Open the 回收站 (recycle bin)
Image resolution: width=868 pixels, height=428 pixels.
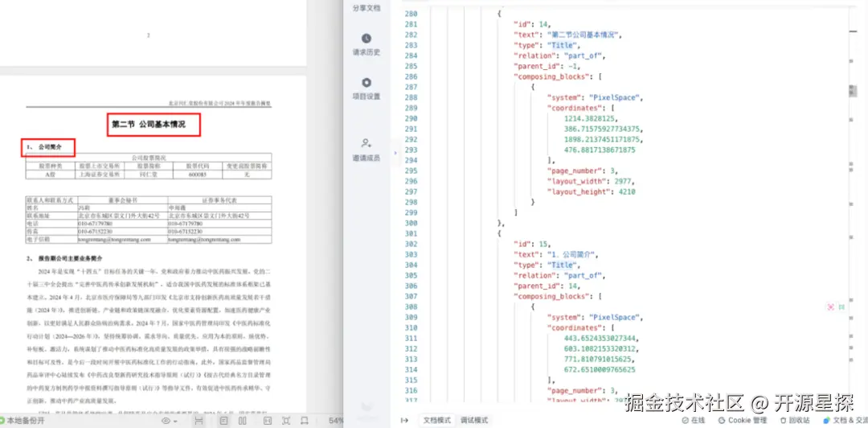click(x=795, y=420)
